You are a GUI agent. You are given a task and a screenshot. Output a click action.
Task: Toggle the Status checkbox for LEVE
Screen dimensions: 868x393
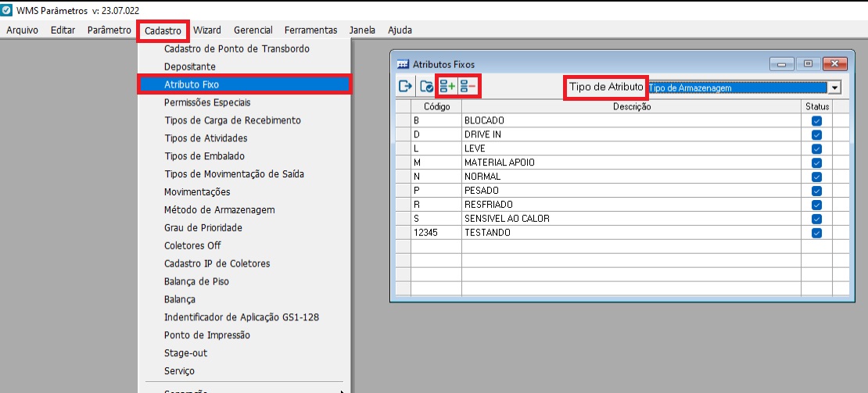[816, 148]
